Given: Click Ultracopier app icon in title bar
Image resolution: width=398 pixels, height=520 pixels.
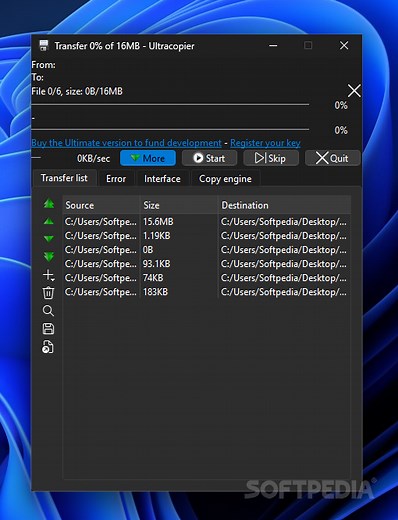Looking at the screenshot, I should 44,46.
